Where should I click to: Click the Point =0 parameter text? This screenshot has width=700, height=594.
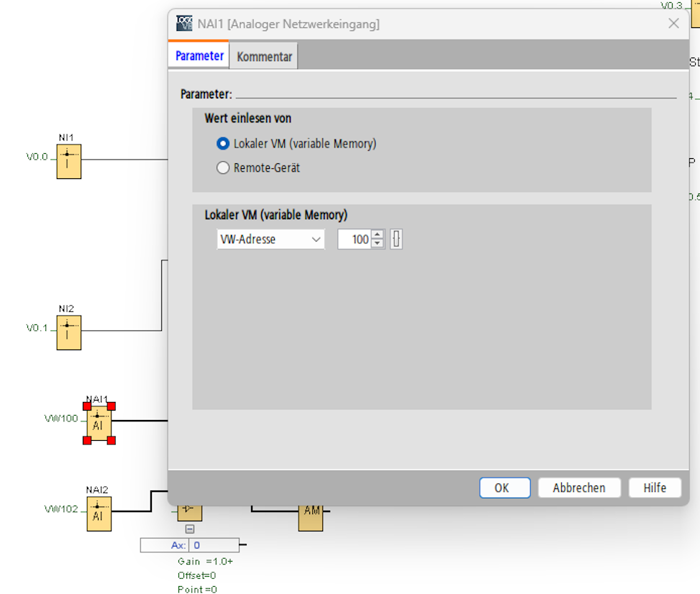coord(197,589)
